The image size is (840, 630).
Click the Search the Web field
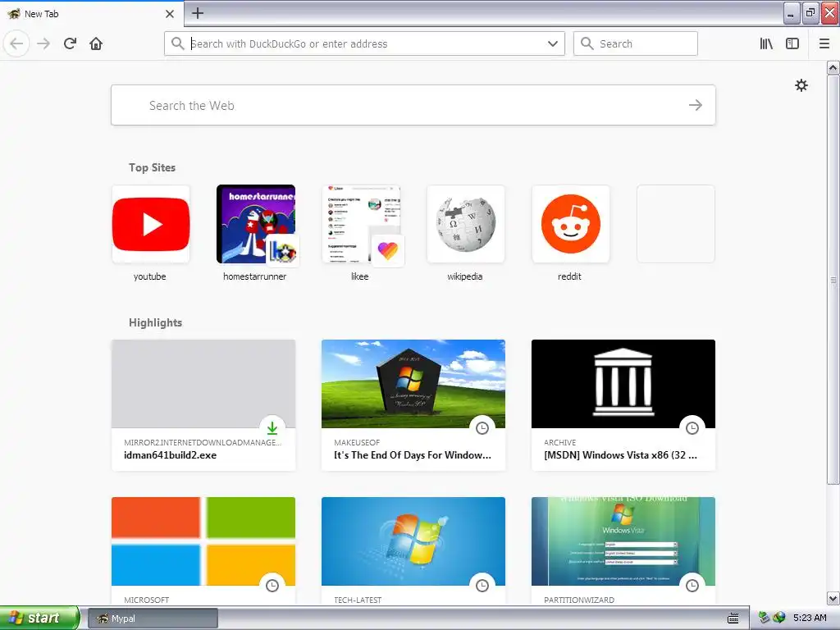coord(413,105)
